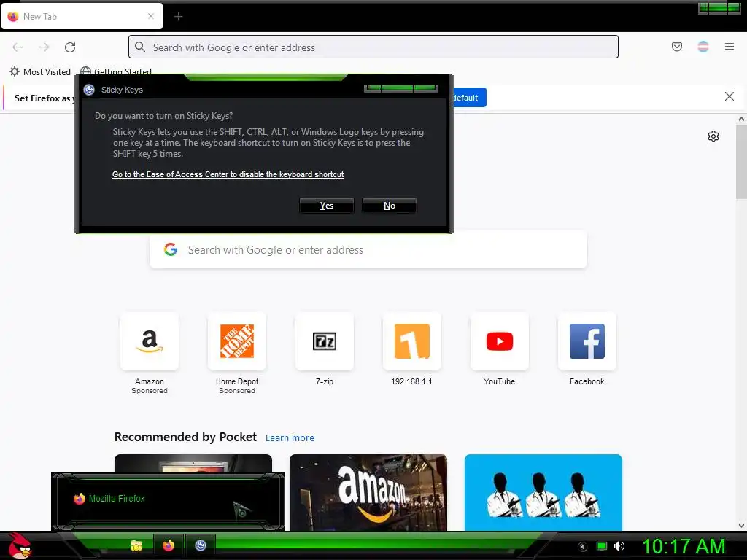Screen dimensions: 747x560
Task: Select the New Tab tab
Action: coord(82,16)
